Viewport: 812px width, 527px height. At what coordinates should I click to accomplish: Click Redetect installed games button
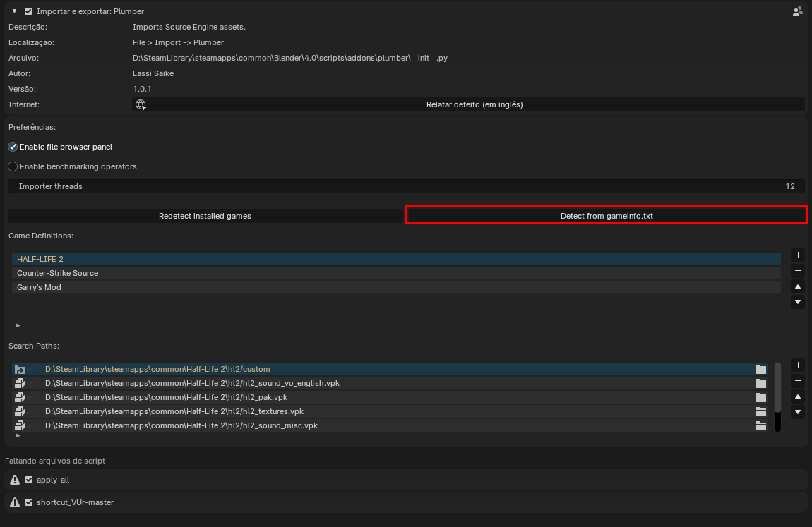click(x=205, y=216)
